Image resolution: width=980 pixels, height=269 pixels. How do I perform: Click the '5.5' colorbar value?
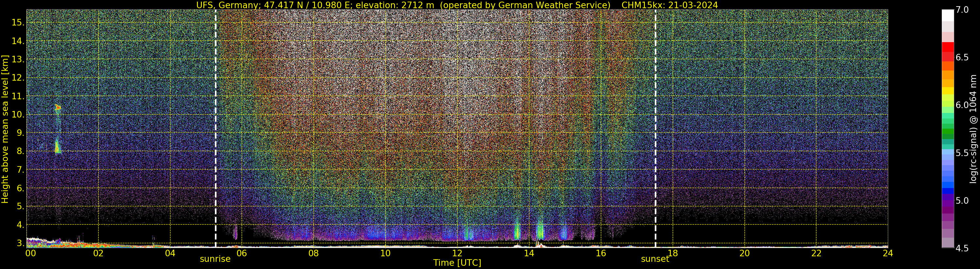coord(962,153)
